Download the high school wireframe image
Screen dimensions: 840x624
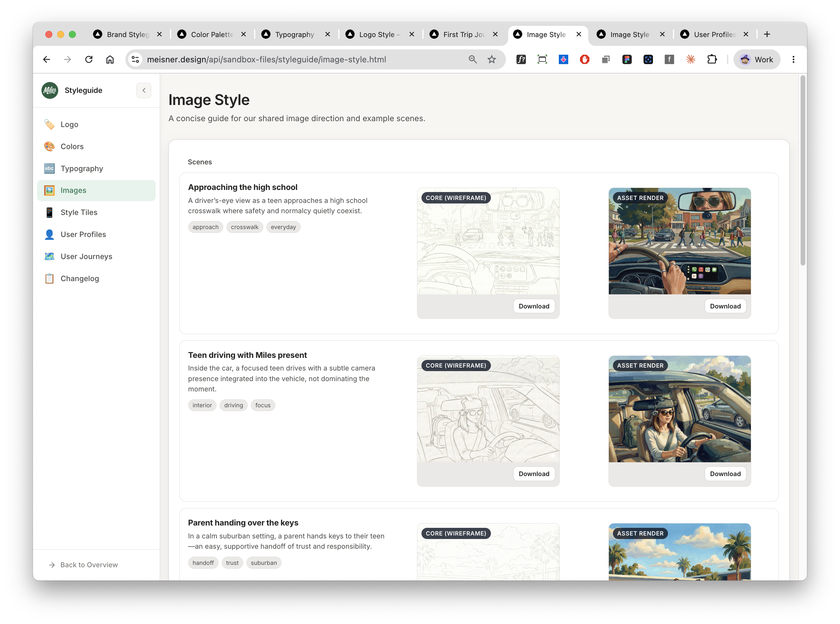click(534, 306)
